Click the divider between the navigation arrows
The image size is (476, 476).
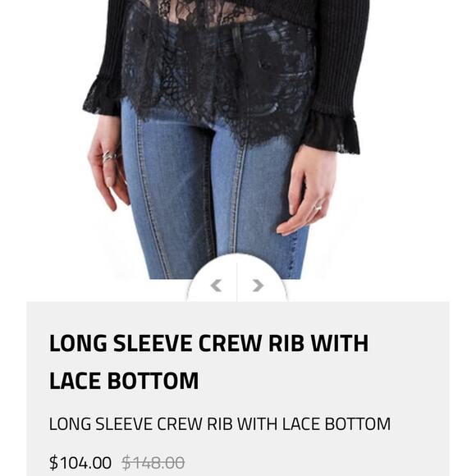[237, 282]
